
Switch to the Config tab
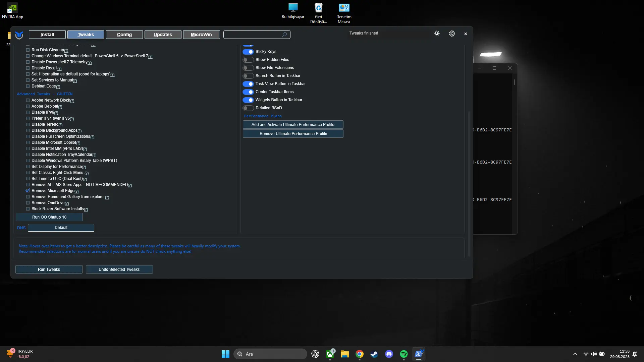124,35
